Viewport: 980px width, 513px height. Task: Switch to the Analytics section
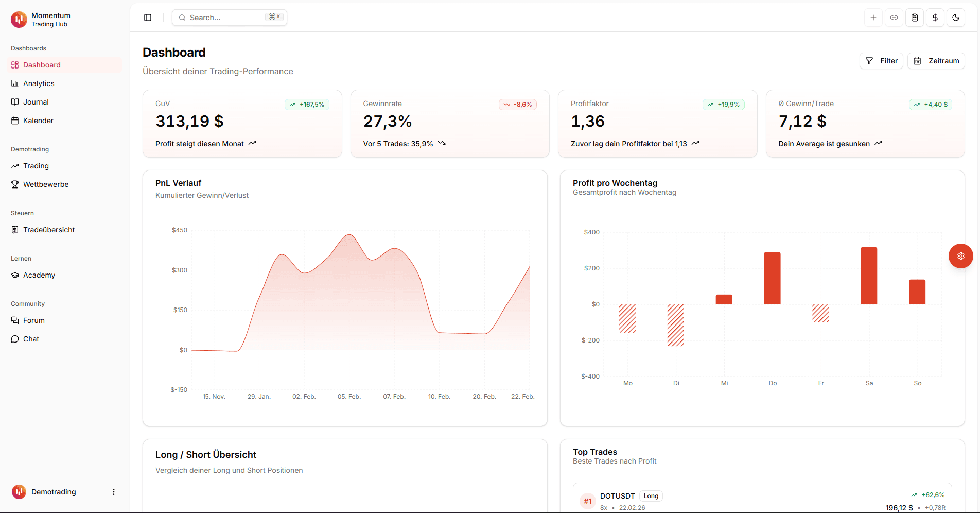(x=38, y=83)
